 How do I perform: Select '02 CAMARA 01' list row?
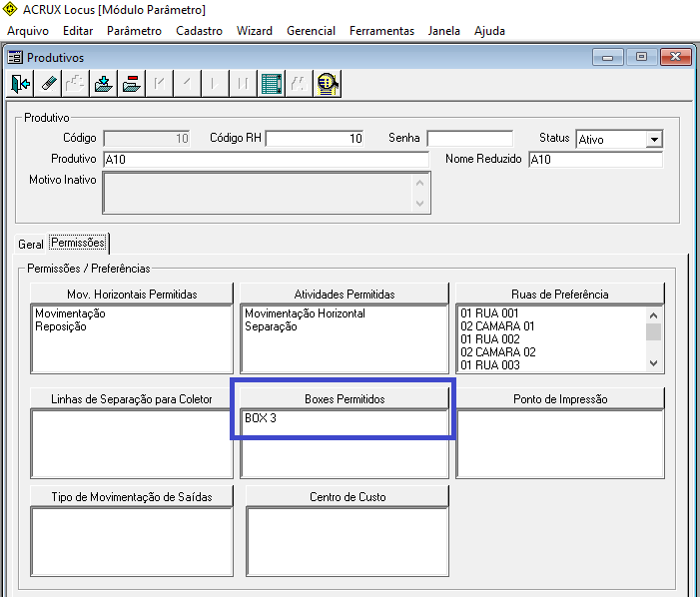(497, 325)
